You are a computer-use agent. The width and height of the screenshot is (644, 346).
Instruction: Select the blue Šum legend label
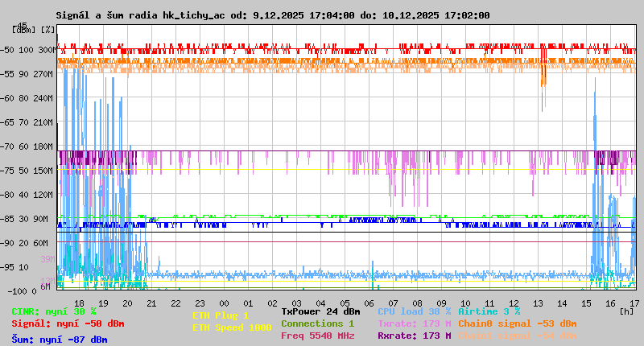pos(60,340)
